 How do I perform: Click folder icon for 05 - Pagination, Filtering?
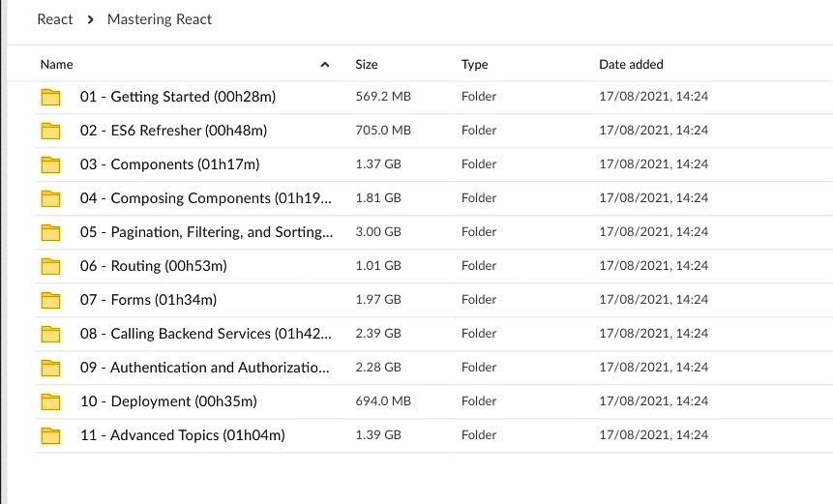pos(50,232)
